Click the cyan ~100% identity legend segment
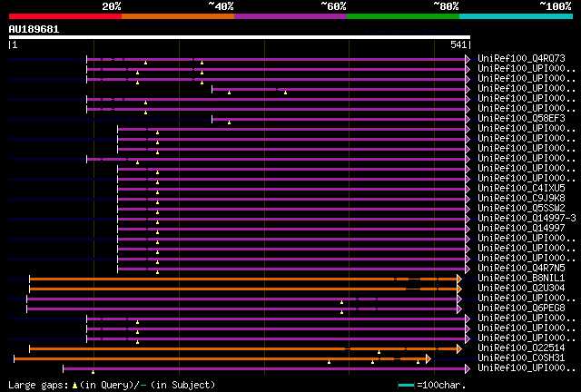This screenshot has height=392, width=581. tap(517, 16)
